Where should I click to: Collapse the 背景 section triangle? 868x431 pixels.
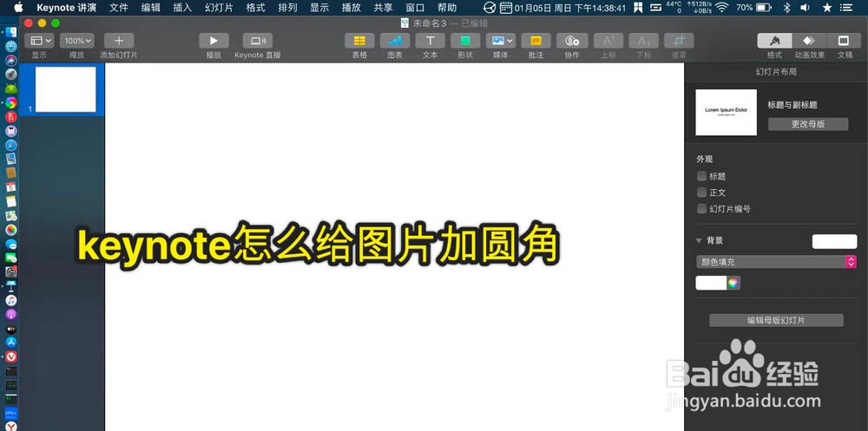(x=699, y=241)
